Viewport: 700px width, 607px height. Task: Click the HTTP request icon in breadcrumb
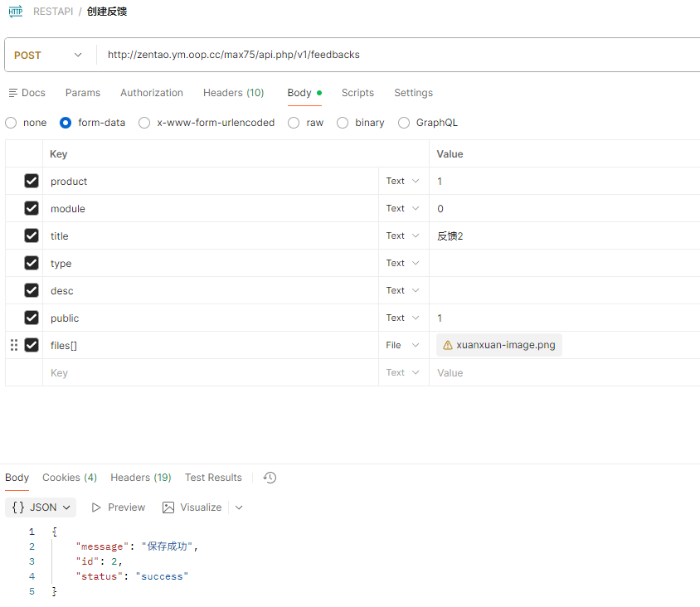tap(16, 12)
